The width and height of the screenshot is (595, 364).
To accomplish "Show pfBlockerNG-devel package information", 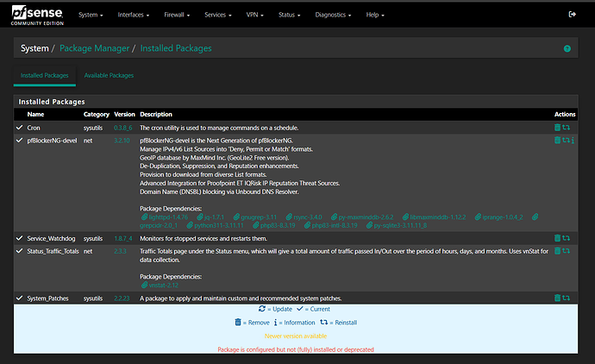I will (x=573, y=140).
